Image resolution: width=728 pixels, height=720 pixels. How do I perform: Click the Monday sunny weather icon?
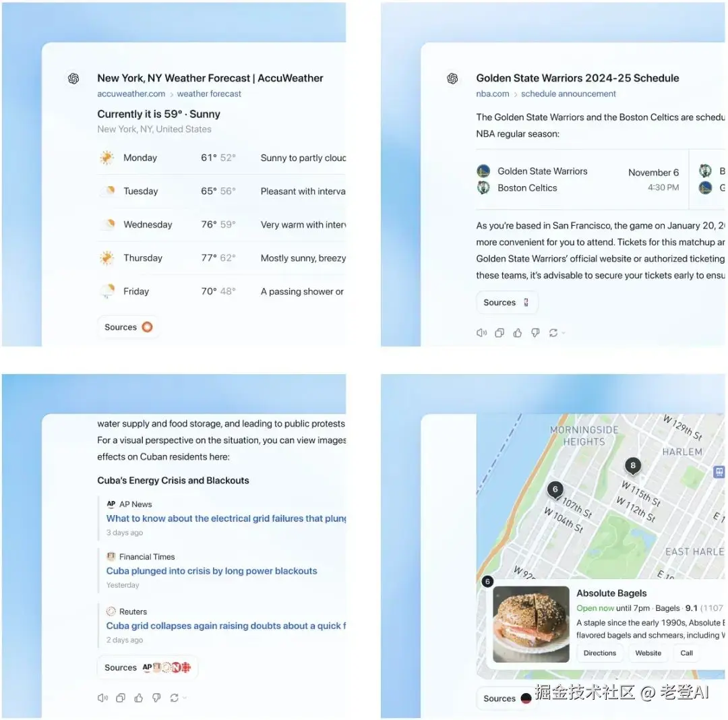click(107, 158)
